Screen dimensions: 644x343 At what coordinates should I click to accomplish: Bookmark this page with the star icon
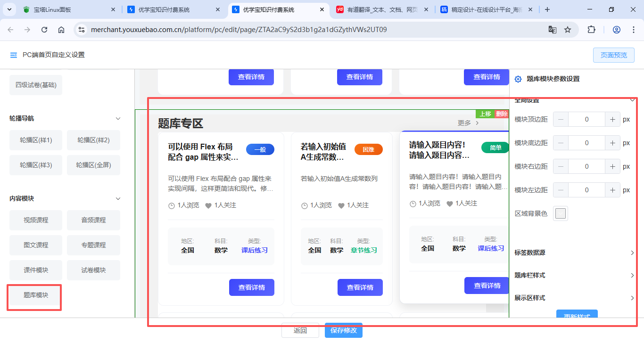[x=568, y=30]
